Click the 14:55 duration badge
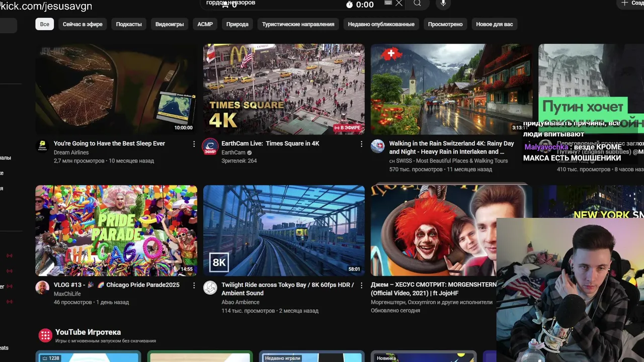 click(187, 269)
